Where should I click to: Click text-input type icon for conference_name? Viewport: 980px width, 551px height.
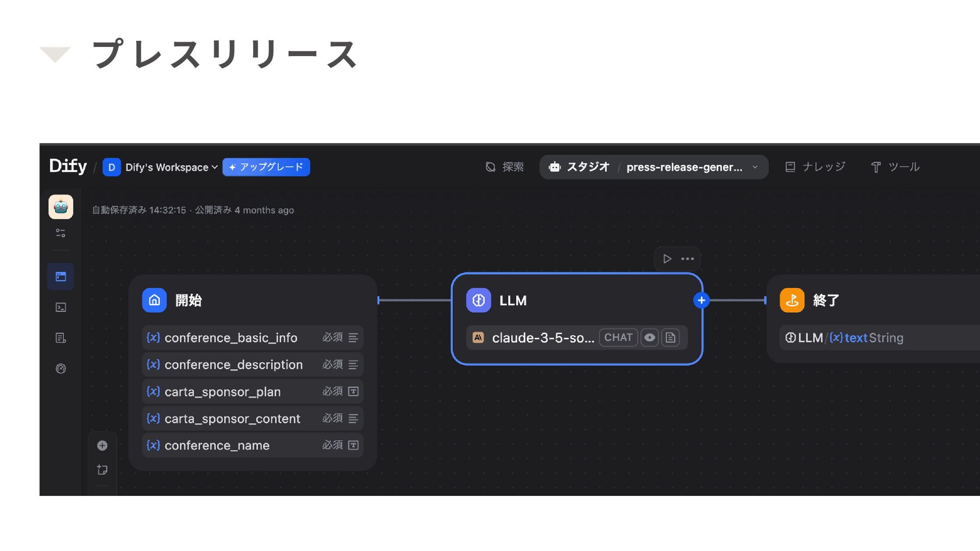[353, 445]
